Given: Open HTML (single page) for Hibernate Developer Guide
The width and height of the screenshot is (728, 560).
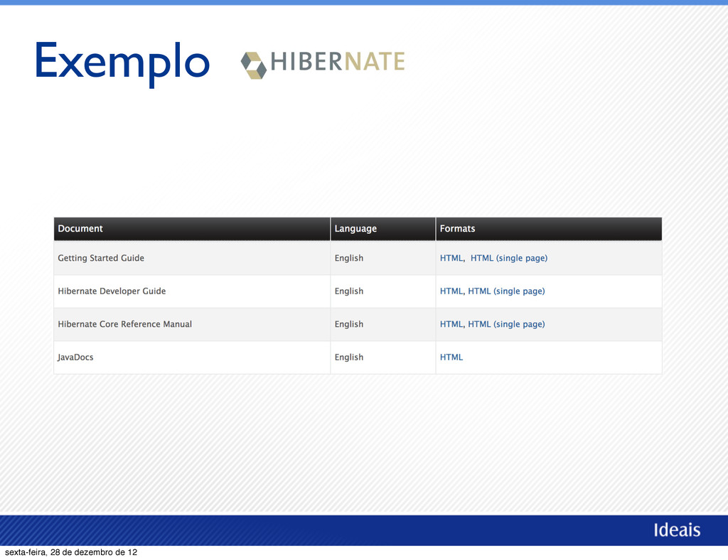Looking at the screenshot, I should click(x=506, y=291).
